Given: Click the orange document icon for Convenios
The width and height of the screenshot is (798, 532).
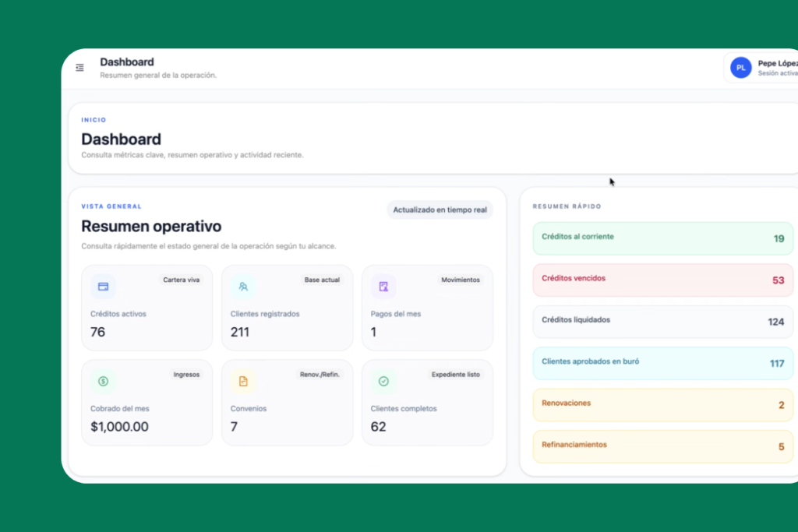Looking at the screenshot, I should [x=243, y=381].
